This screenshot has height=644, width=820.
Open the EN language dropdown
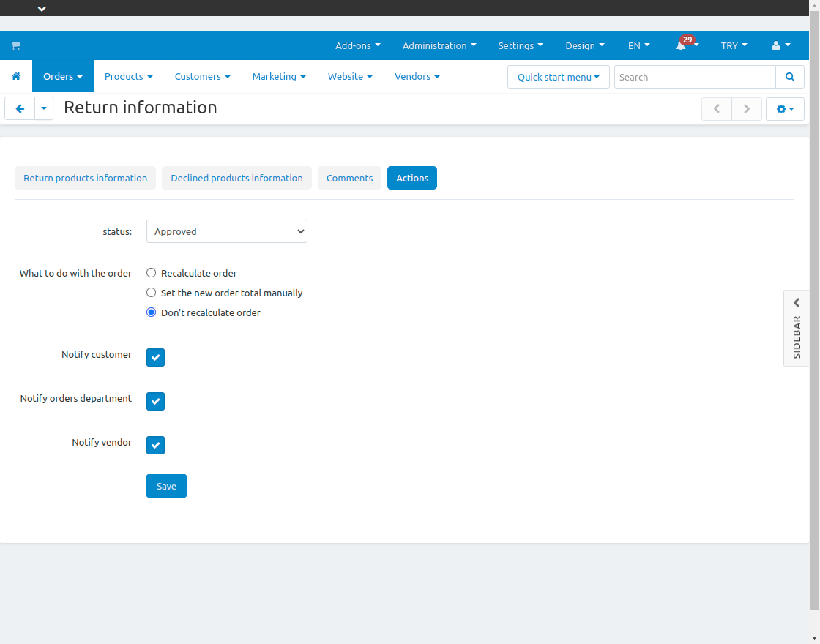click(638, 45)
